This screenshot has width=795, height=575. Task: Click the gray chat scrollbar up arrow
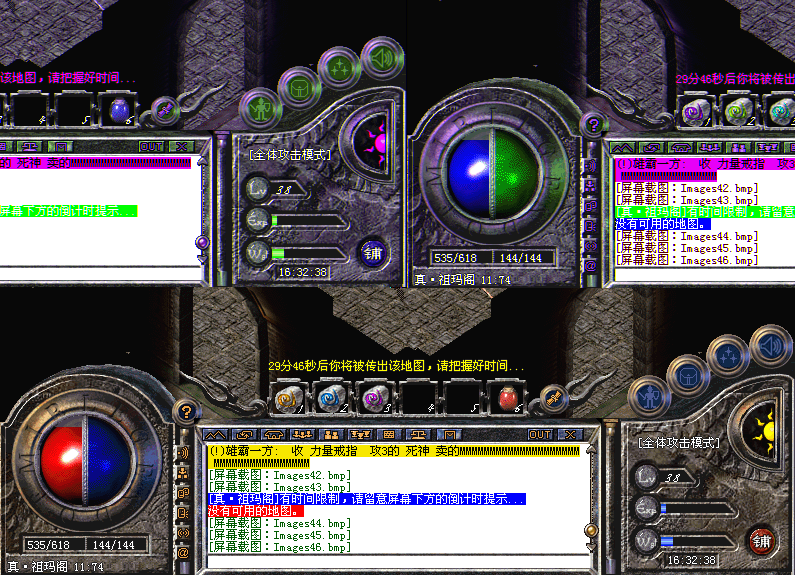[x=591, y=450]
